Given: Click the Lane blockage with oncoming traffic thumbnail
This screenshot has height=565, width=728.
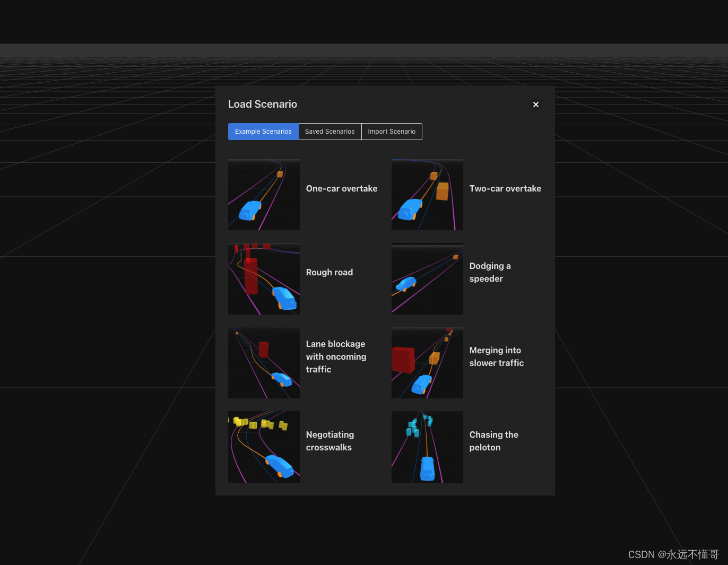Looking at the screenshot, I should coord(264,363).
